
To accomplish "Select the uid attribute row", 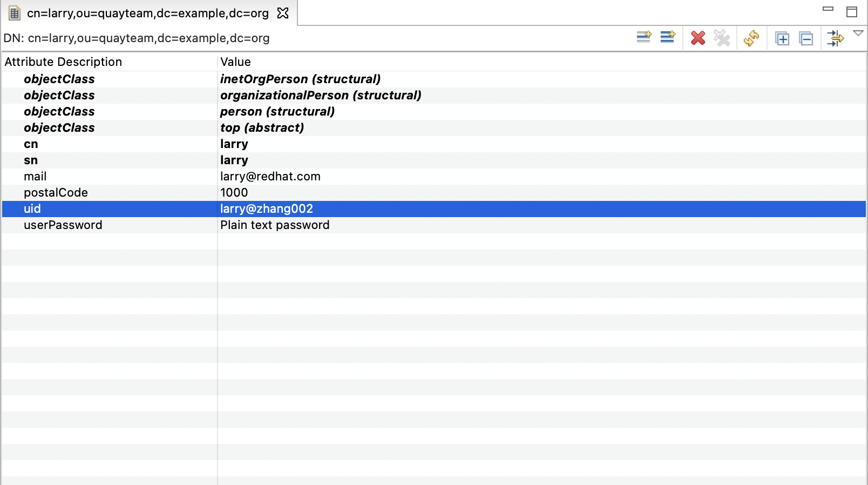I will pyautogui.click(x=32, y=209).
